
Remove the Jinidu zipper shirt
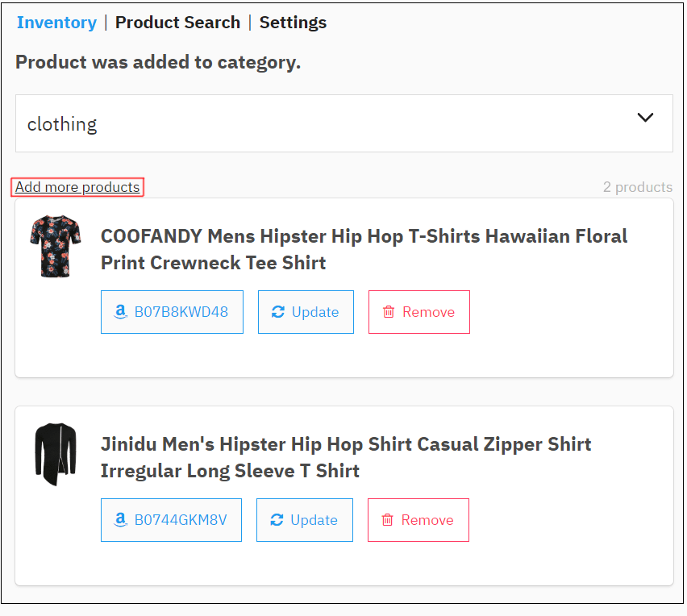point(418,520)
